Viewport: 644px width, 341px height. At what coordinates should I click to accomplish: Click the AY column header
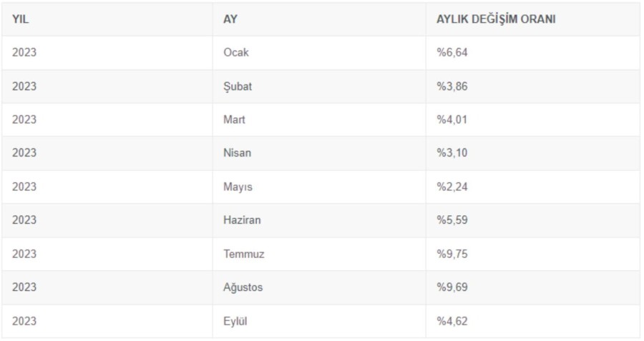tap(230, 19)
